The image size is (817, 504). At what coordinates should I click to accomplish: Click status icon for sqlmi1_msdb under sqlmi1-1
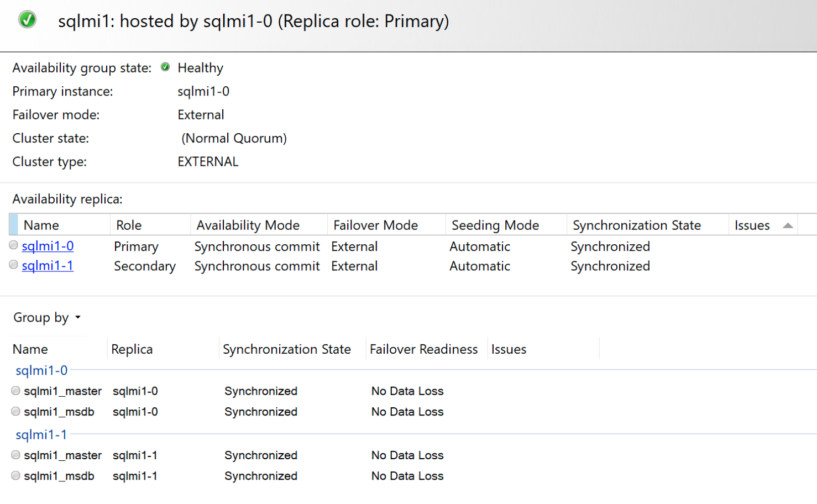(15, 475)
